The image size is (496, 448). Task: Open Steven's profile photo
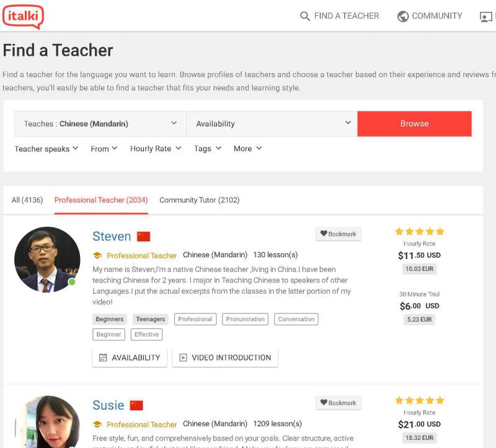pyautogui.click(x=47, y=259)
